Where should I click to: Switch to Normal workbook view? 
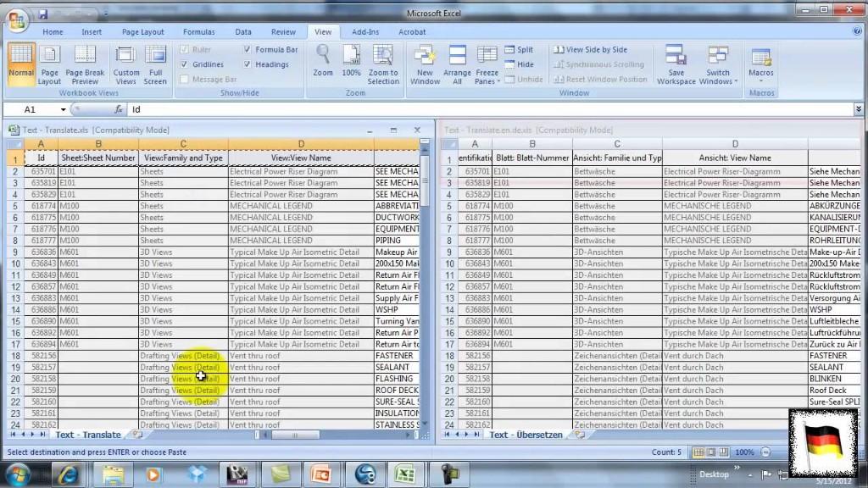pyautogui.click(x=21, y=64)
